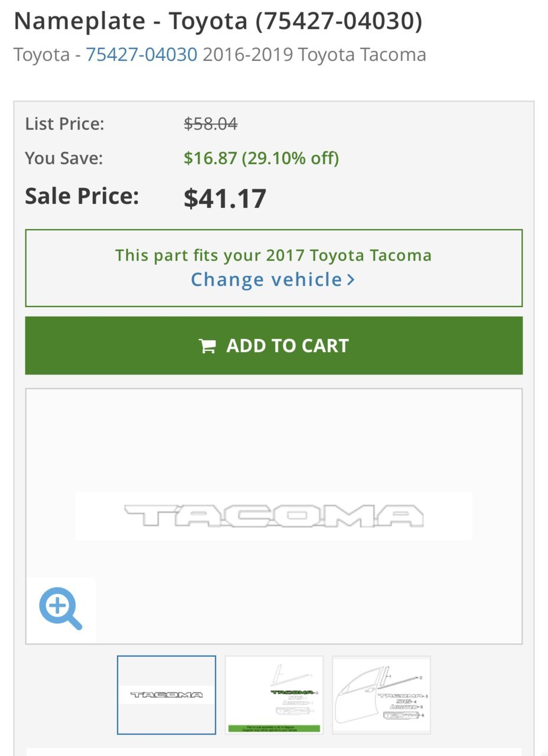Click the $16.87 (29.10% off) savings text
Image resolution: width=548 pixels, height=756 pixels.
pyautogui.click(x=262, y=158)
